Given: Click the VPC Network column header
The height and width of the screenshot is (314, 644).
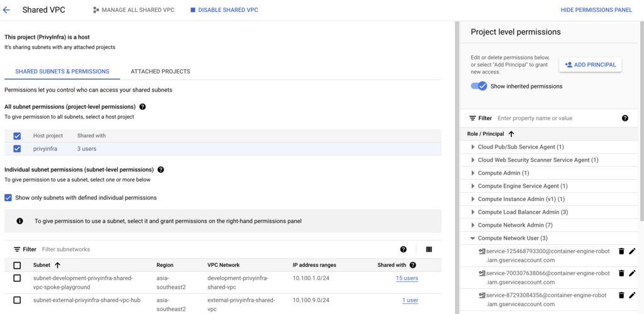Looking at the screenshot, I should [223, 265].
